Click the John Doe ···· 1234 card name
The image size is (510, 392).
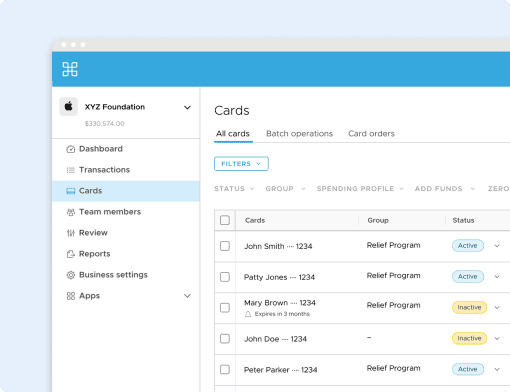(x=275, y=339)
